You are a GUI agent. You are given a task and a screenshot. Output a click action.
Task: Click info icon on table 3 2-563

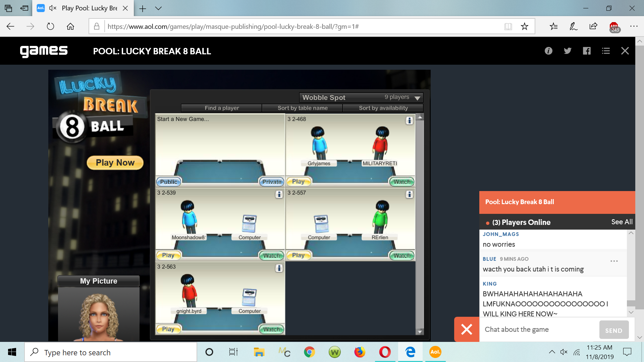pos(279,268)
